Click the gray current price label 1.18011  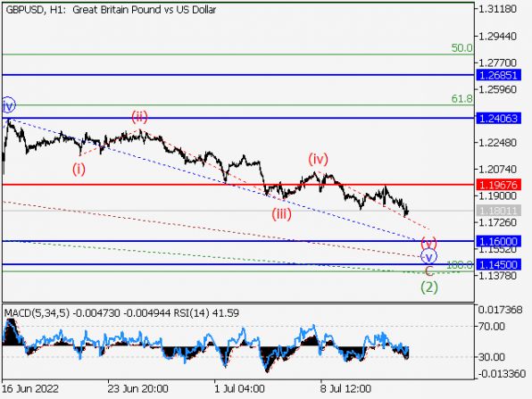click(498, 211)
